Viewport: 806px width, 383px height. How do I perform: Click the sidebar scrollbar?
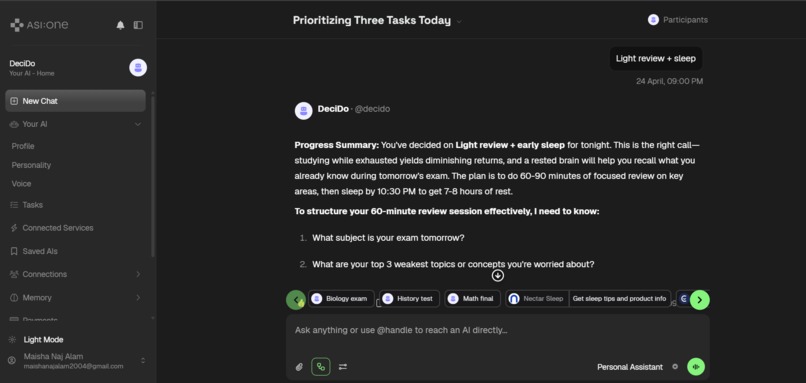click(153, 175)
